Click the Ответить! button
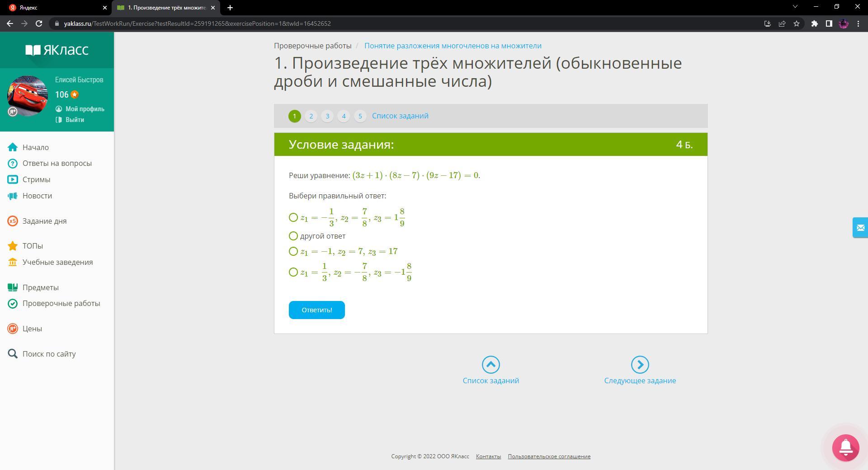Image resolution: width=868 pixels, height=470 pixels. click(x=317, y=310)
